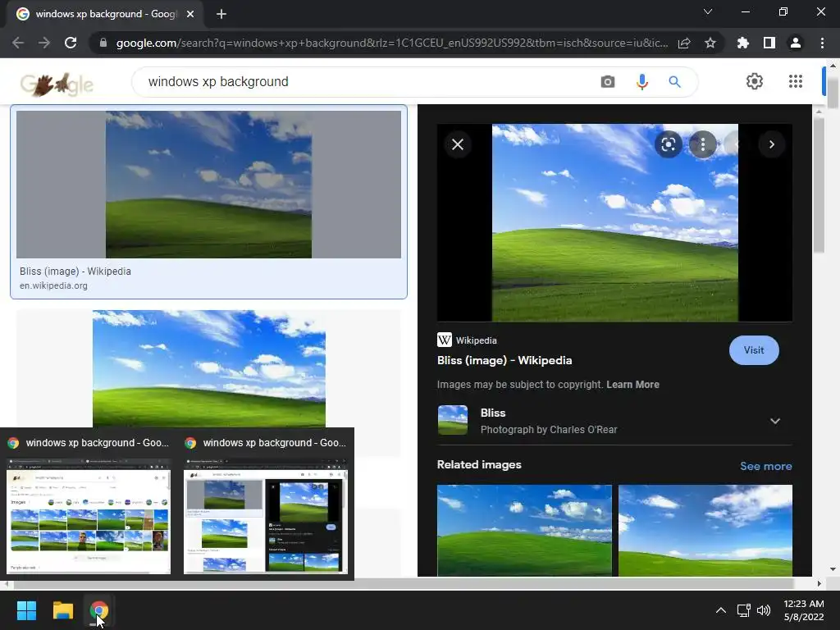Expand the Bliss photograph details
Viewport: 840px width, 630px height.
[x=774, y=421]
